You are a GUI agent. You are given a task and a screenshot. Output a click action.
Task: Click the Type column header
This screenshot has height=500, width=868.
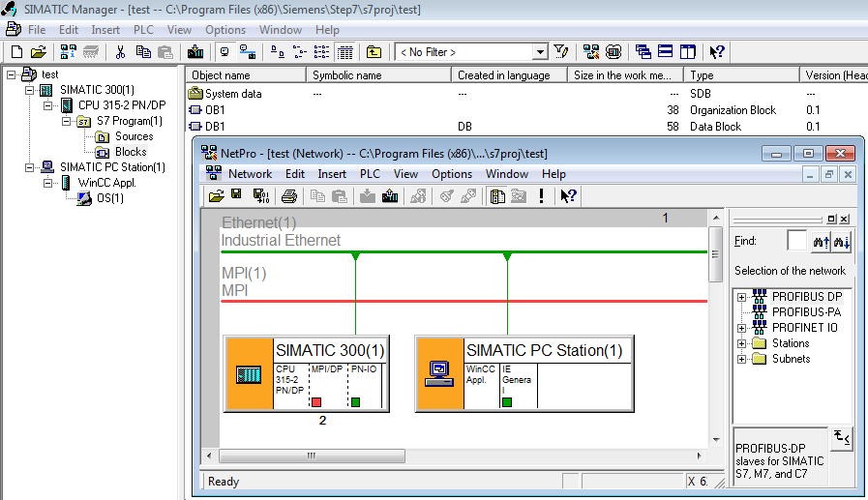[x=742, y=75]
